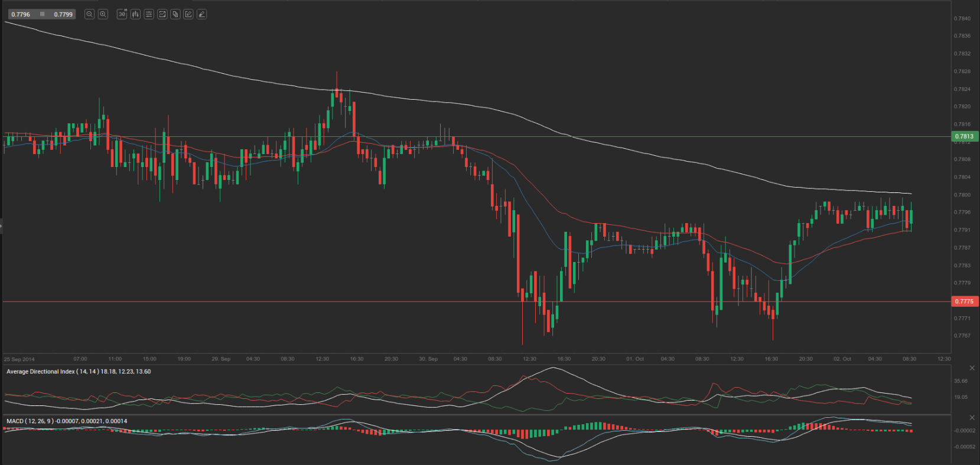Open the edit drawing tool icon
Viewport: 980px width, 465px height.
[188, 14]
